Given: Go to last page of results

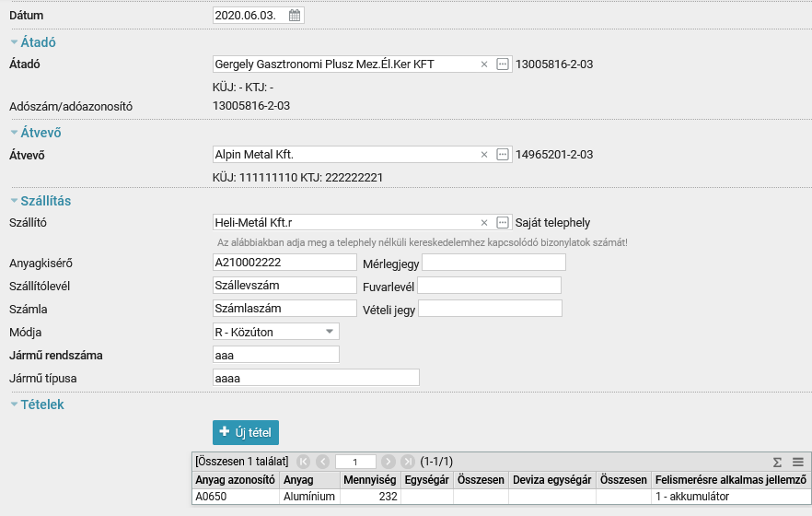Looking at the screenshot, I should tap(408, 462).
